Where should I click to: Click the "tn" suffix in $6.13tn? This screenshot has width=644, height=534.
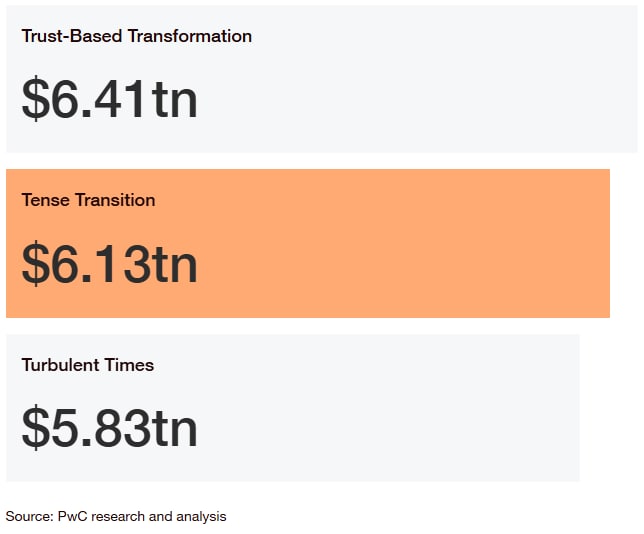pos(175,265)
